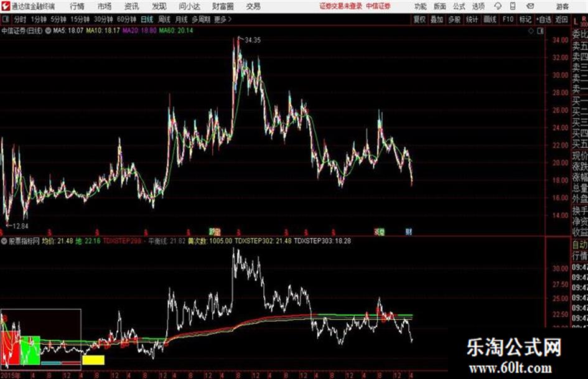Click the 均价: 21.48 indicator value
588x379 pixels.
tap(57, 241)
